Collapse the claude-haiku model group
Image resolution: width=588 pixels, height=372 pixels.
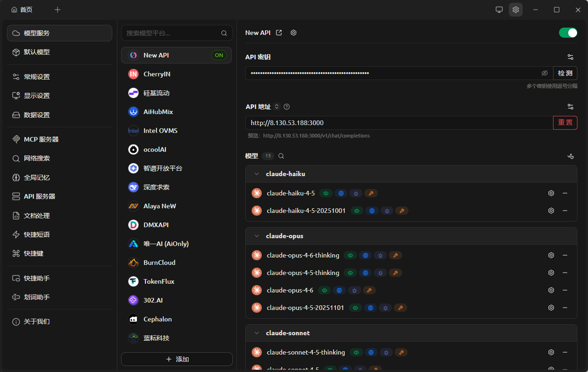pyautogui.click(x=257, y=174)
